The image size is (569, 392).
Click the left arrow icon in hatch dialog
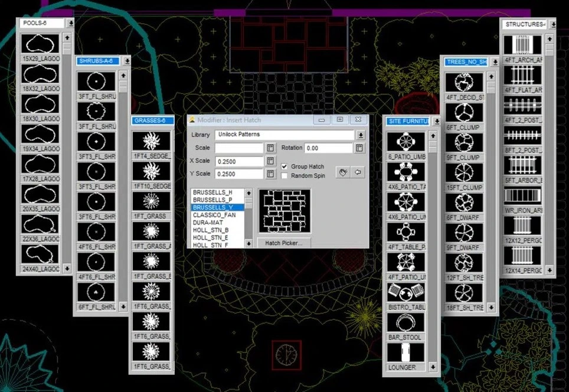pos(358,172)
